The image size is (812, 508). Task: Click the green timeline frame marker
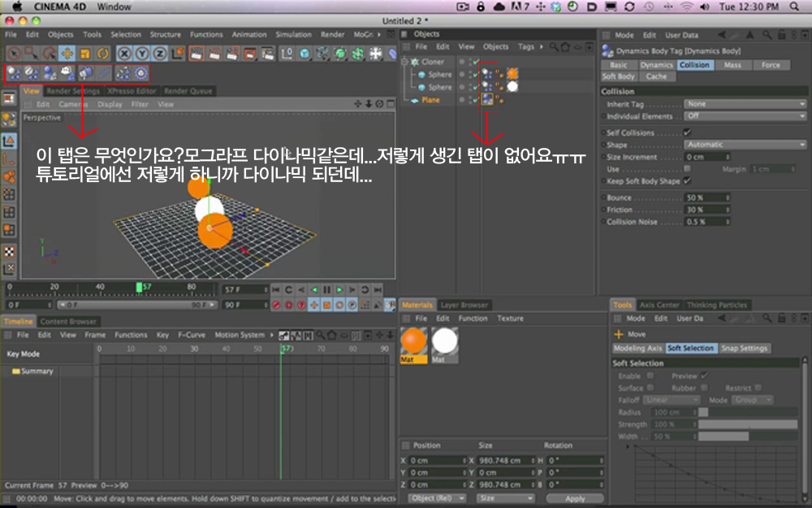pos(139,287)
